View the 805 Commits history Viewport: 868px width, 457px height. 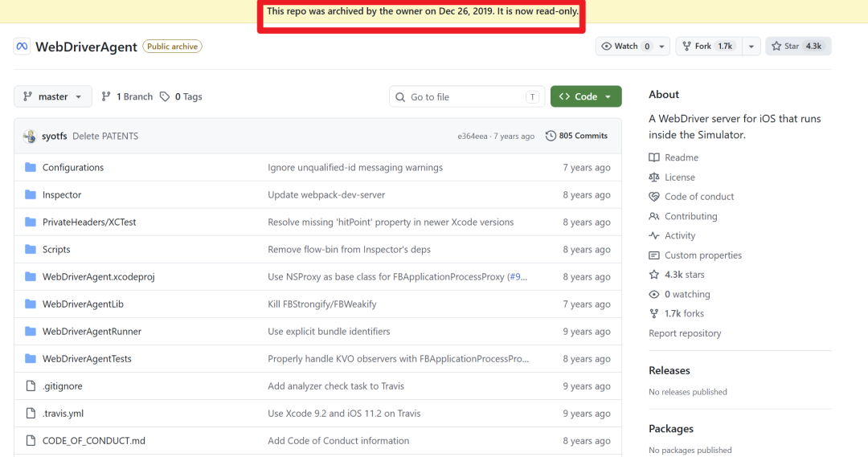pos(577,136)
